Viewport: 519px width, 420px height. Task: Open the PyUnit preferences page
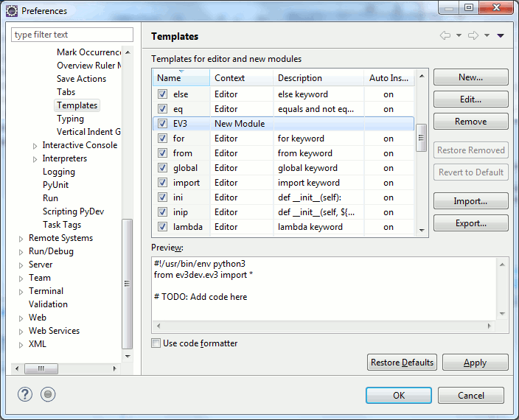pyautogui.click(x=55, y=185)
